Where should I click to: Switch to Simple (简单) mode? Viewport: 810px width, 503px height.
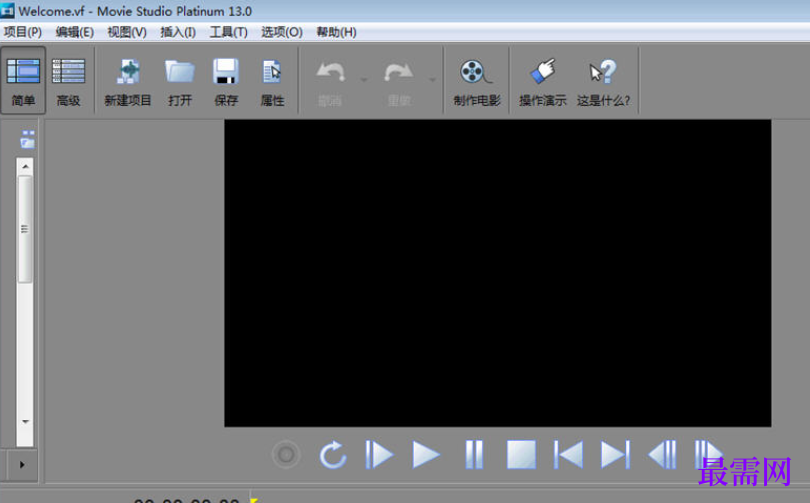[x=23, y=80]
